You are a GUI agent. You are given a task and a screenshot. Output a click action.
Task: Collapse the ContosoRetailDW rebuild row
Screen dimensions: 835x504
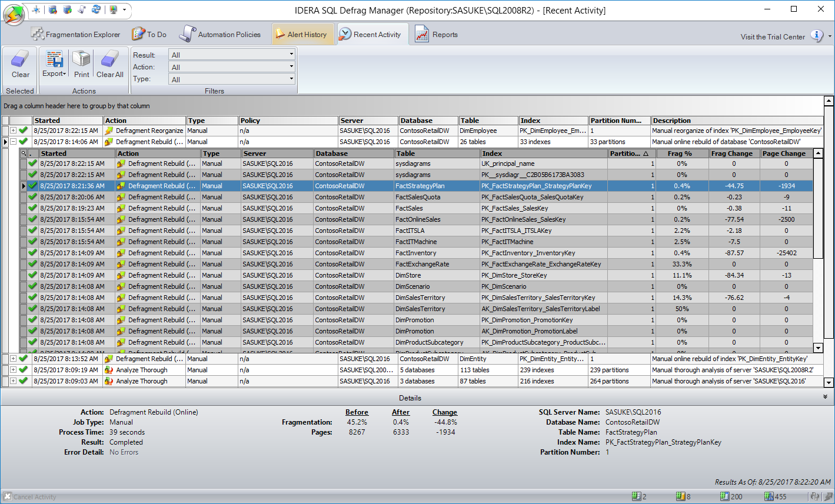tap(14, 142)
